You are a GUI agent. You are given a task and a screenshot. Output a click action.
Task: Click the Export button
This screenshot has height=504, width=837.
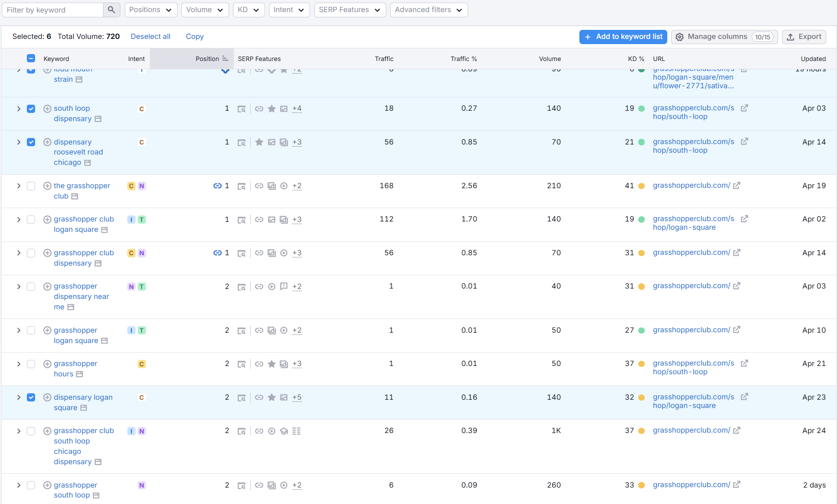[804, 37]
